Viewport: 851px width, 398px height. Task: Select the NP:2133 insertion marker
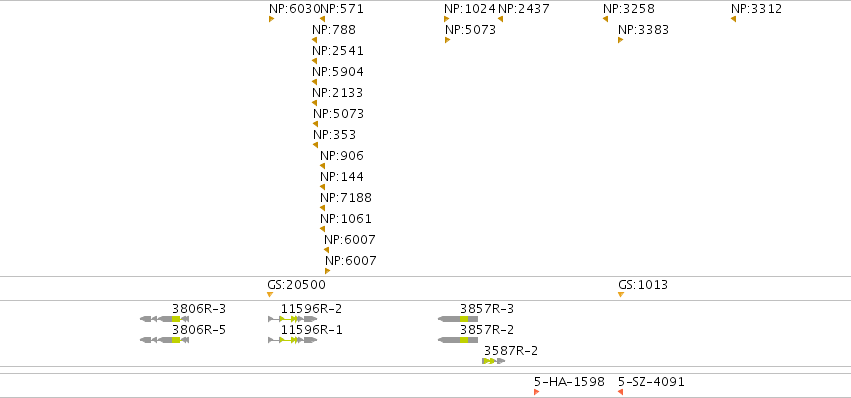314,103
